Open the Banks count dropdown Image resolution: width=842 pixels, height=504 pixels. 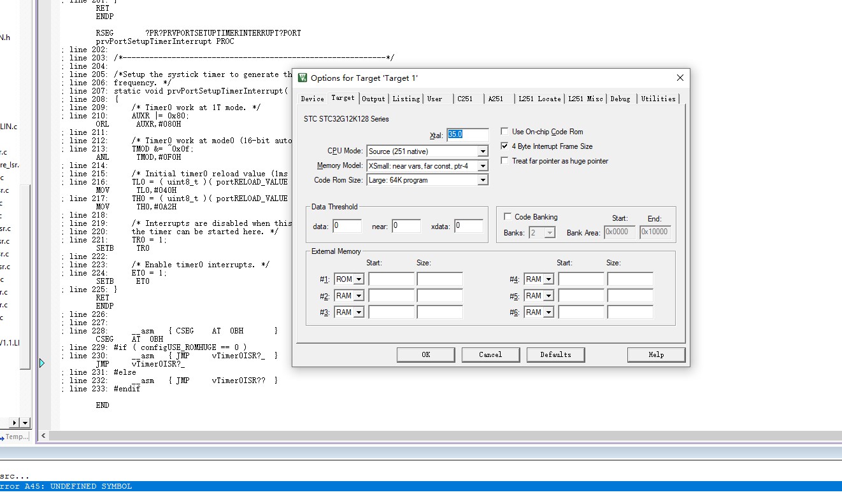550,233
